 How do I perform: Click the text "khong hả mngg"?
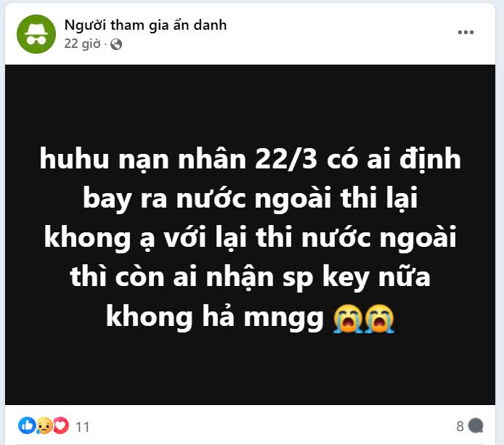point(215,317)
